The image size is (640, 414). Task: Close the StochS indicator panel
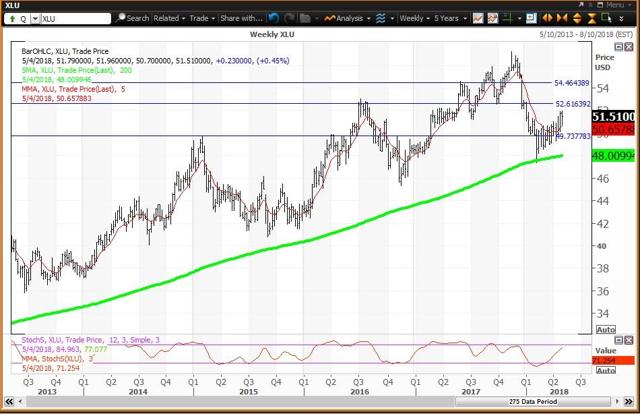click(629, 340)
